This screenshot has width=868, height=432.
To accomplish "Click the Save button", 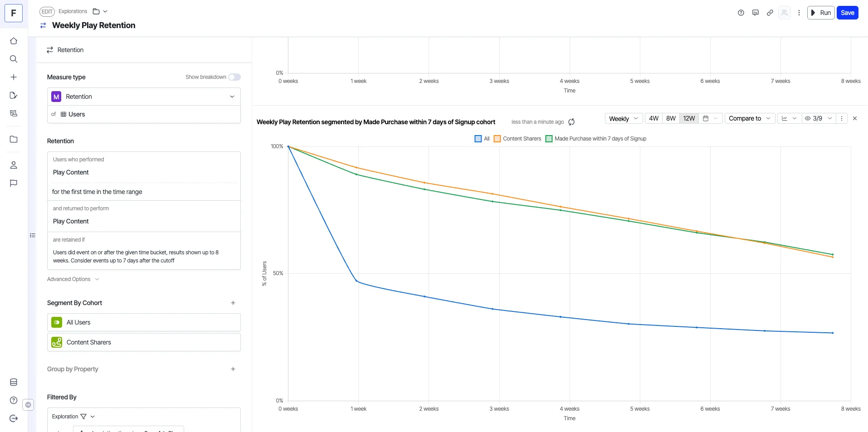I will pos(848,13).
